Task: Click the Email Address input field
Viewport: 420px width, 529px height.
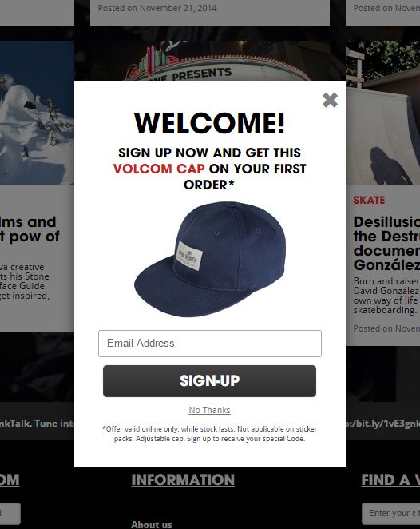Action: tap(210, 344)
